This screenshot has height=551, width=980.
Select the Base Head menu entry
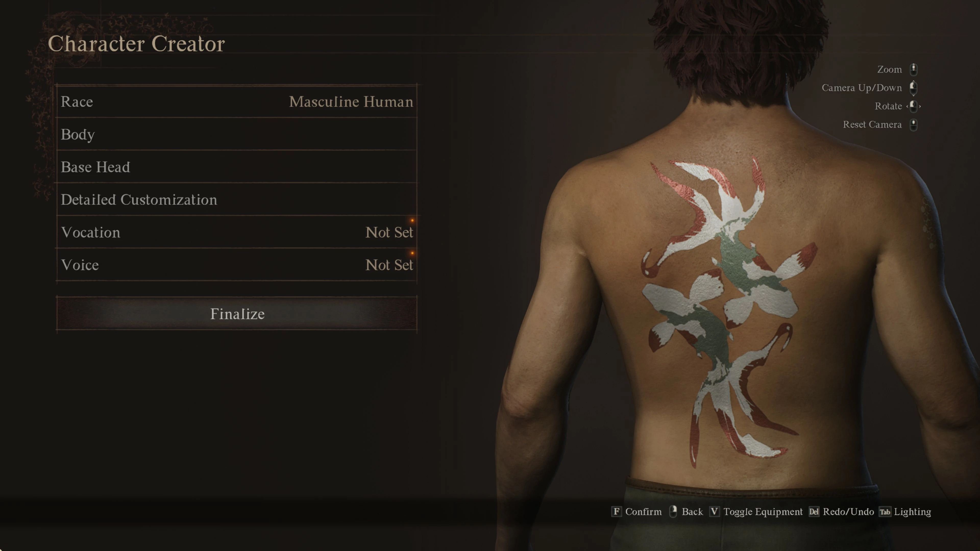pos(237,167)
